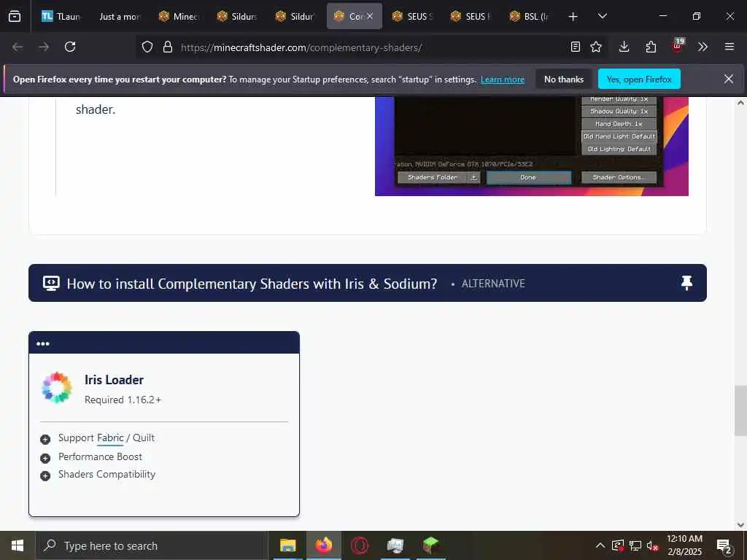Click the ALTERNATIVE label
The height and width of the screenshot is (560, 747).
coord(493,284)
